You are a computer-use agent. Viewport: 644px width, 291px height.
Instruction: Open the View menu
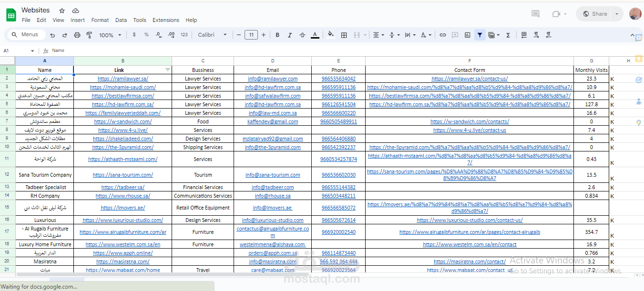58,20
